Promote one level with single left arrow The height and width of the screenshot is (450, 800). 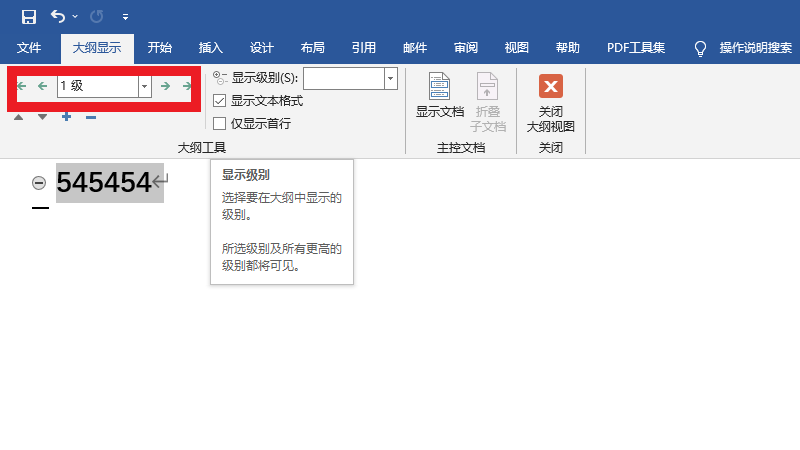(43, 86)
